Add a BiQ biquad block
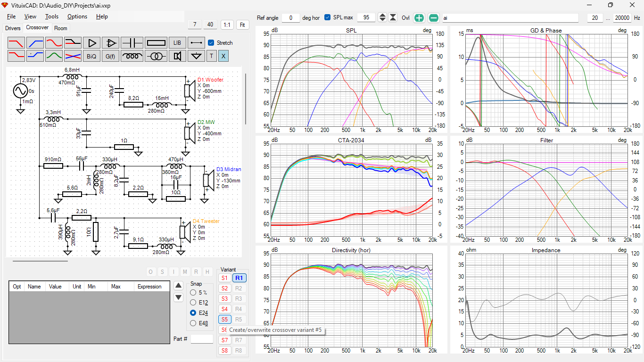Image resolution: width=644 pixels, height=362 pixels. coord(91,56)
